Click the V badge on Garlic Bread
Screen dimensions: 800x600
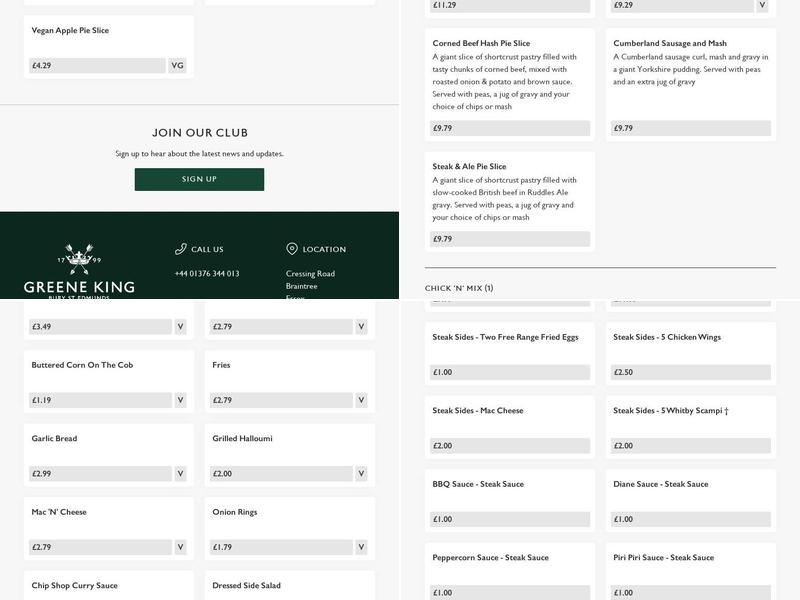coord(181,474)
